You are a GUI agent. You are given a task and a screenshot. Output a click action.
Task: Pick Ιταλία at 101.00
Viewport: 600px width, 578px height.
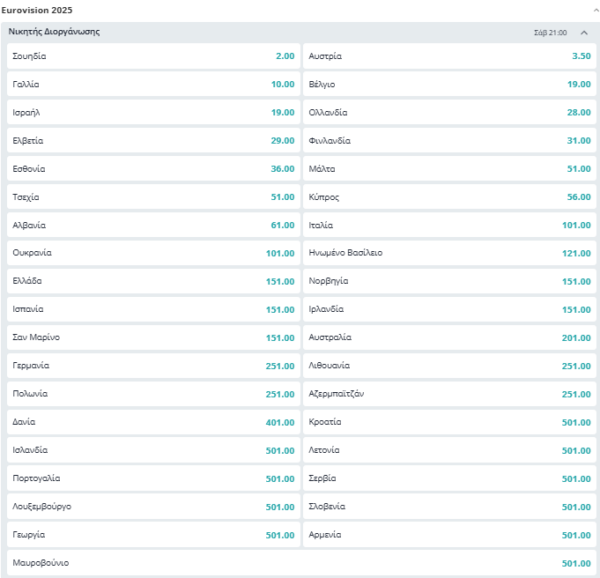(450, 225)
